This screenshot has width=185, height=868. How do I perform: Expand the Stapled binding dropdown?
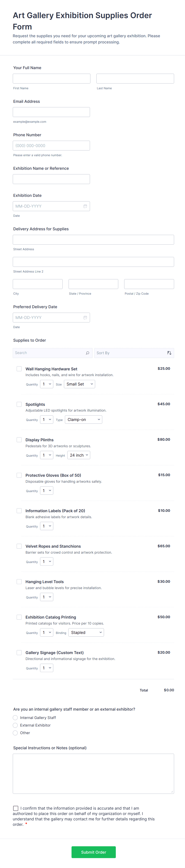[x=86, y=633]
